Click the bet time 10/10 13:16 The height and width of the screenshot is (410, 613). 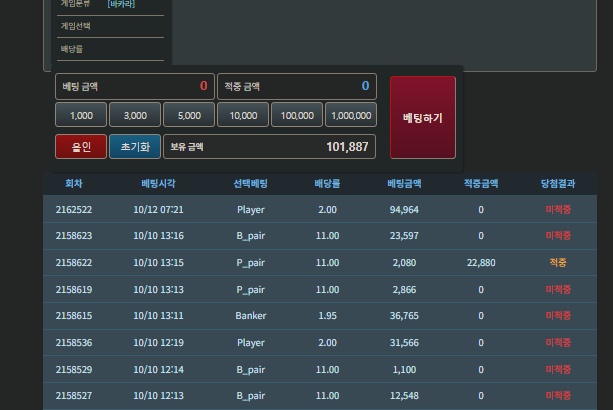point(158,236)
